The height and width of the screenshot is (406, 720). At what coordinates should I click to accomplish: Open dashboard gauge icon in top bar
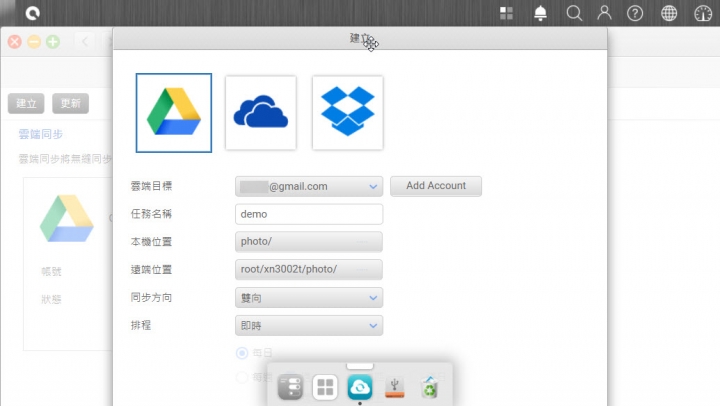703,13
